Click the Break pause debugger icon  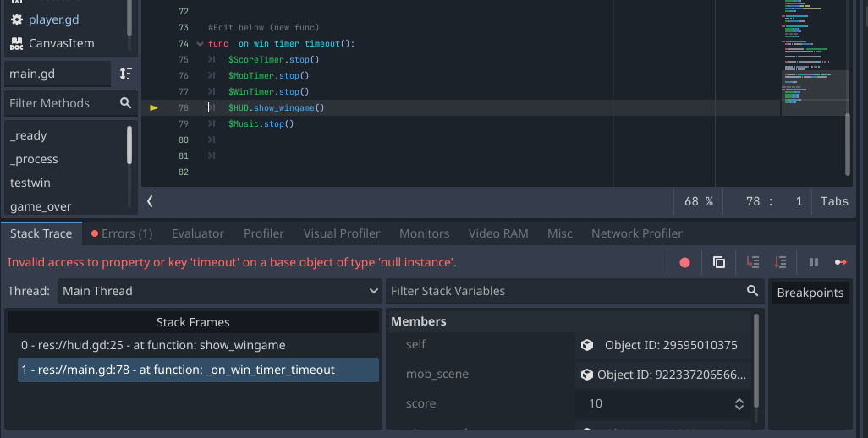(x=813, y=262)
